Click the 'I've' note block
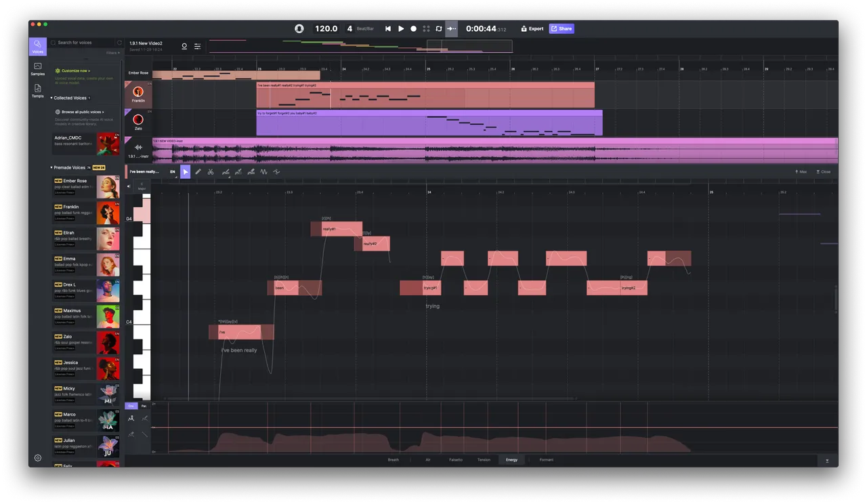867x504 pixels. coord(241,333)
